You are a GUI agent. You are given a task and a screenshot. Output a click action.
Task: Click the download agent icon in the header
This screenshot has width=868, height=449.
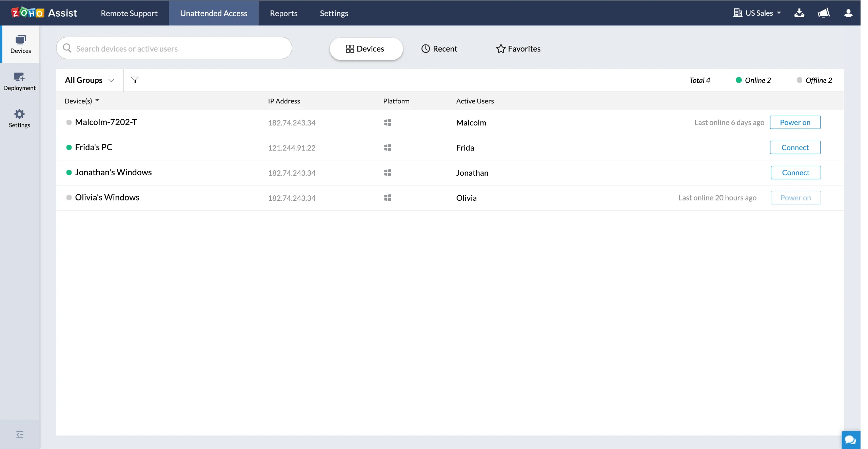click(800, 13)
